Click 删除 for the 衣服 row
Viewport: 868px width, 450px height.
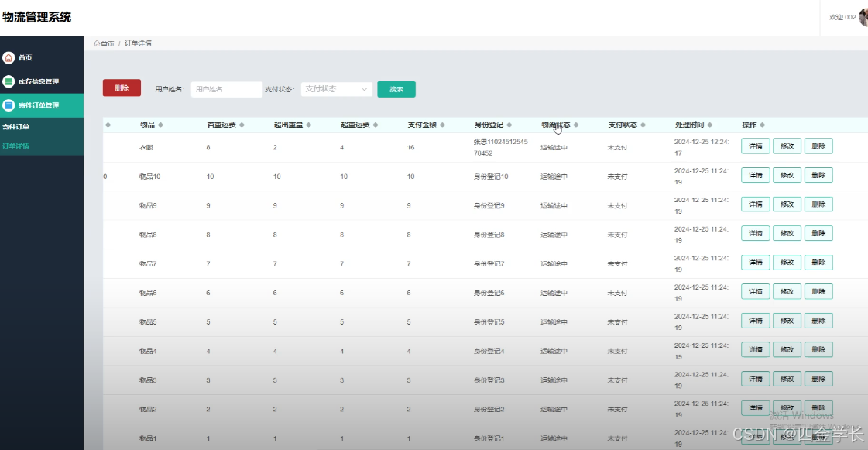[818, 146]
